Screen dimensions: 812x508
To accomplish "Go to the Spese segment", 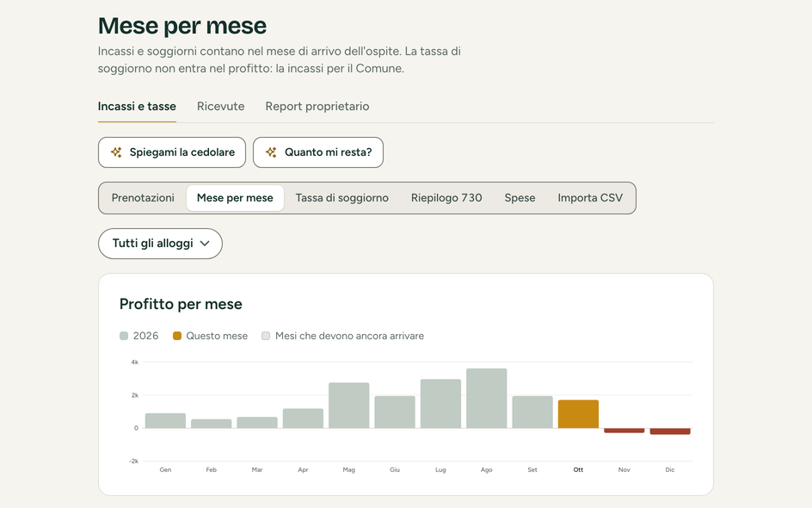I will point(520,198).
